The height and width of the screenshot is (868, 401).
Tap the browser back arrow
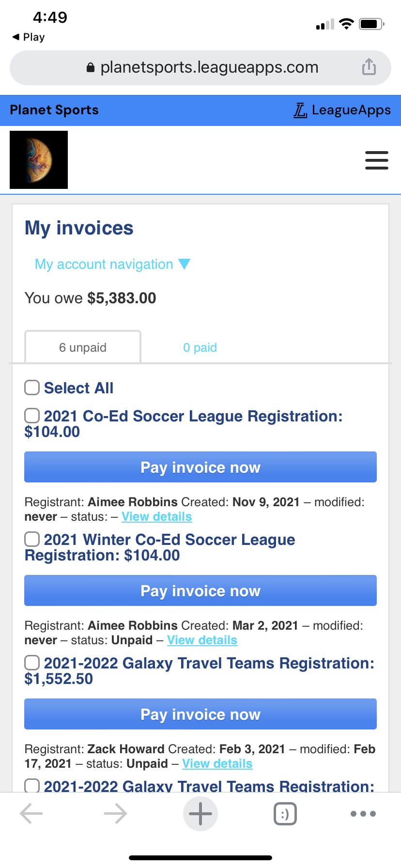[x=31, y=814]
